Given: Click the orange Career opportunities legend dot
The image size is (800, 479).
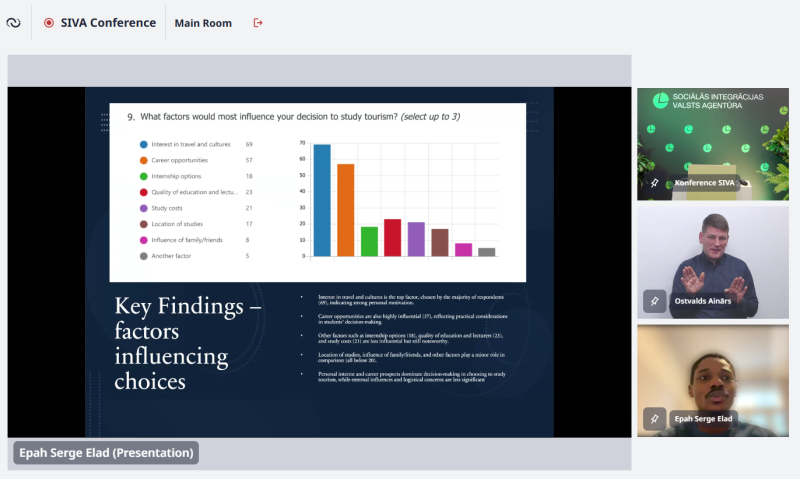Looking at the screenshot, I should tap(144, 160).
